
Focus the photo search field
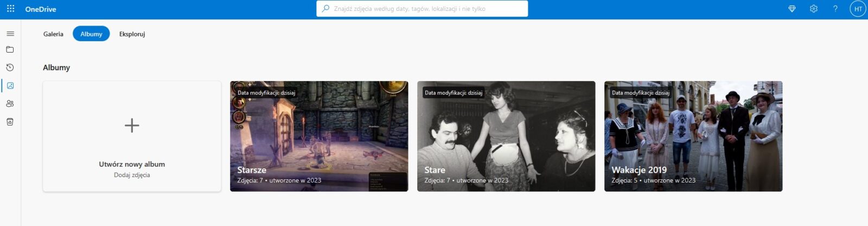pos(422,9)
